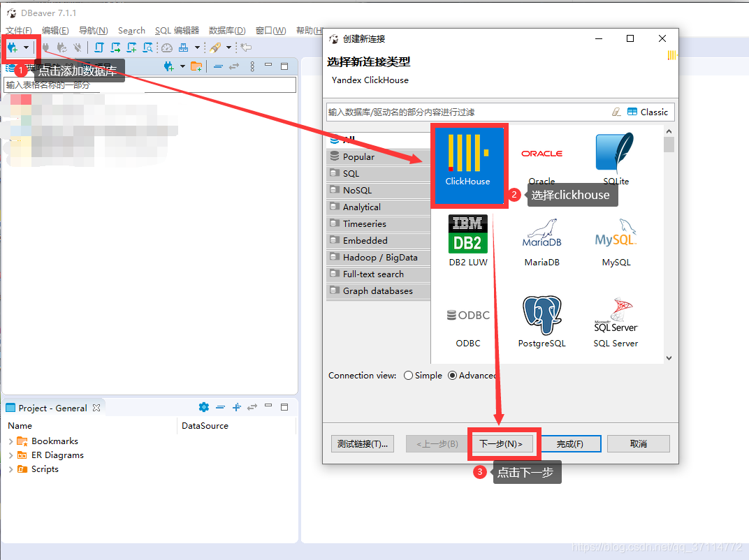The image size is (749, 560).
Task: Select the Popular category
Action: point(378,156)
